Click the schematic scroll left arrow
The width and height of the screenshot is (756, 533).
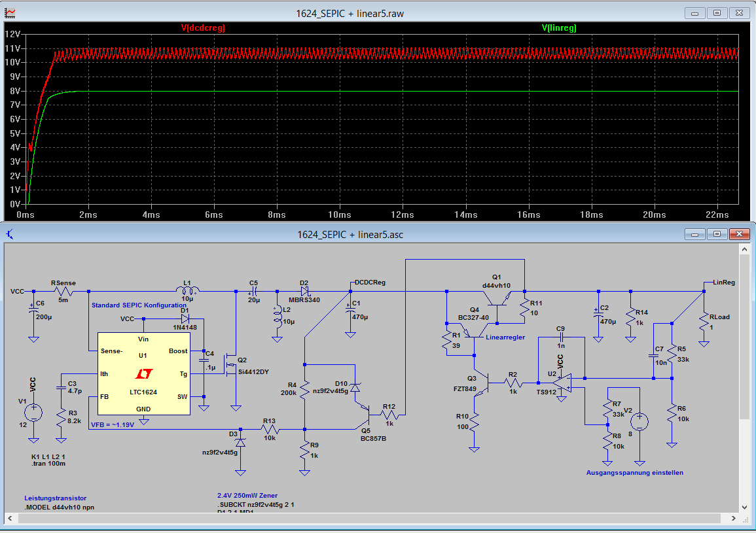pyautogui.click(x=10, y=519)
